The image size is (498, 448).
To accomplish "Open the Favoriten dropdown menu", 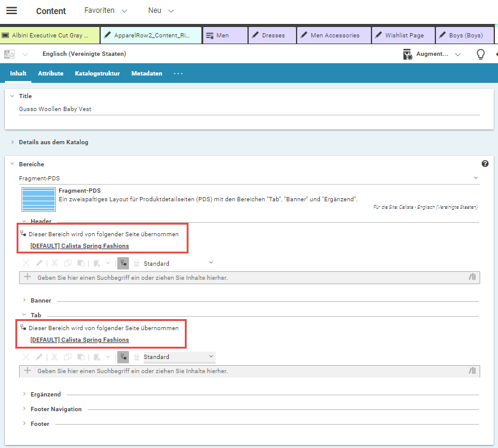I will [106, 11].
